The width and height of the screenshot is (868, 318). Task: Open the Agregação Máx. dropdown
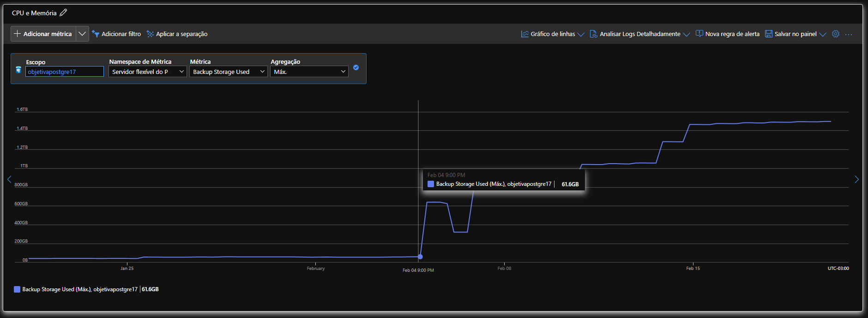(309, 72)
